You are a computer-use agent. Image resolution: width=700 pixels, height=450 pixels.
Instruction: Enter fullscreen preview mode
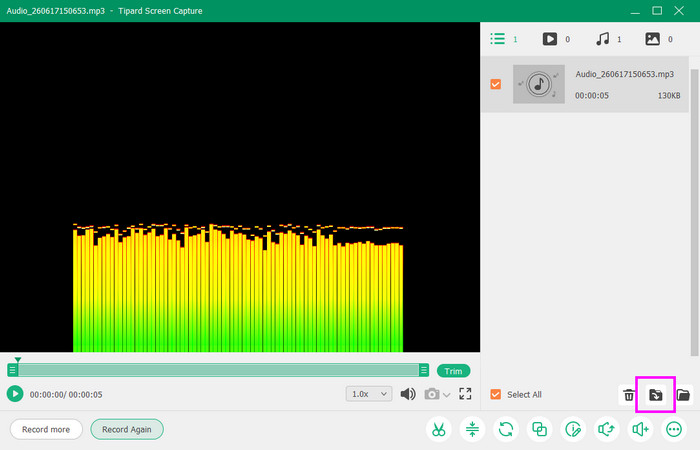[x=465, y=394]
